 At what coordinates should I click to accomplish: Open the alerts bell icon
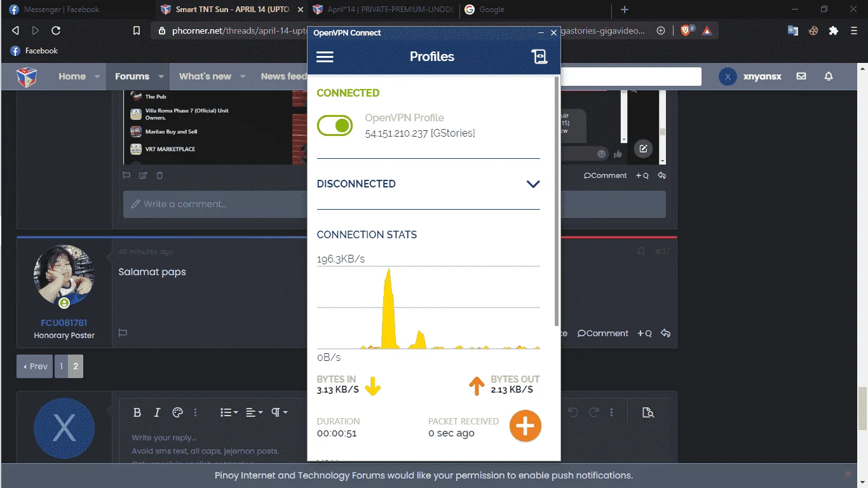point(829,76)
